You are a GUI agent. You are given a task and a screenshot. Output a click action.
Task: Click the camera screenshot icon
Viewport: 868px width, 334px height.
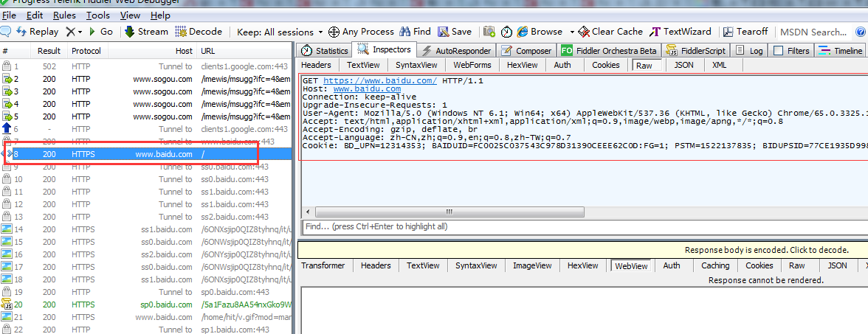coord(489,32)
